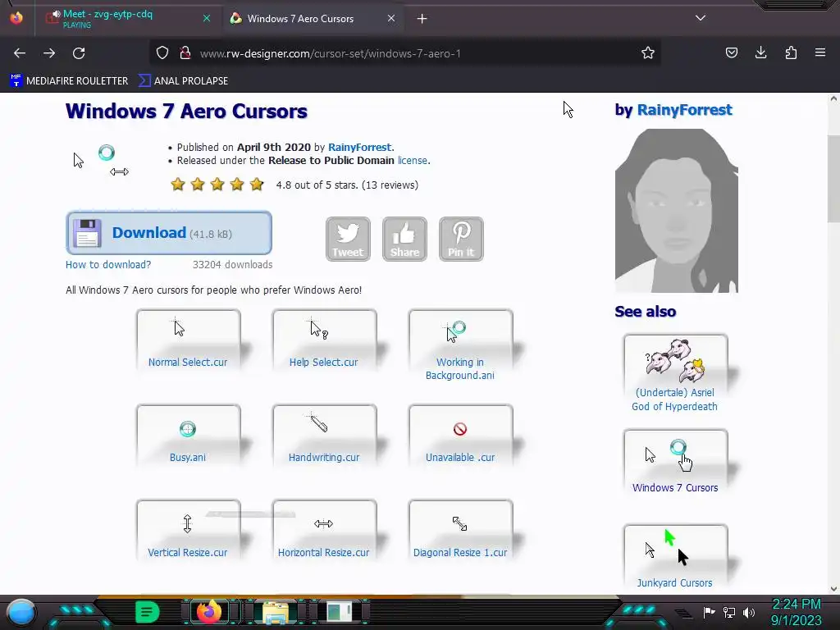Open Unavailable .cur cursor
Viewport: 840px width, 630px height.
(460, 435)
